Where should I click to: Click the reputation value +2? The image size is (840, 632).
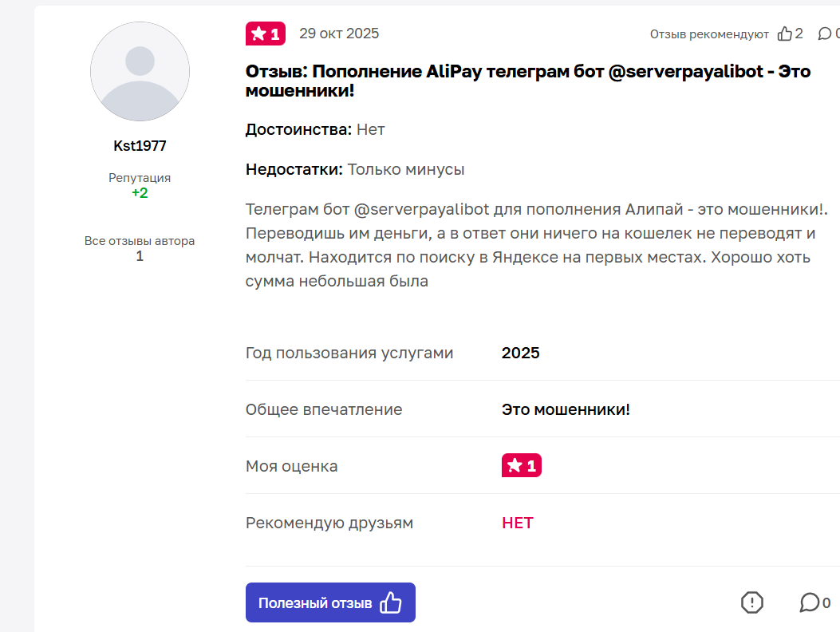point(140,192)
